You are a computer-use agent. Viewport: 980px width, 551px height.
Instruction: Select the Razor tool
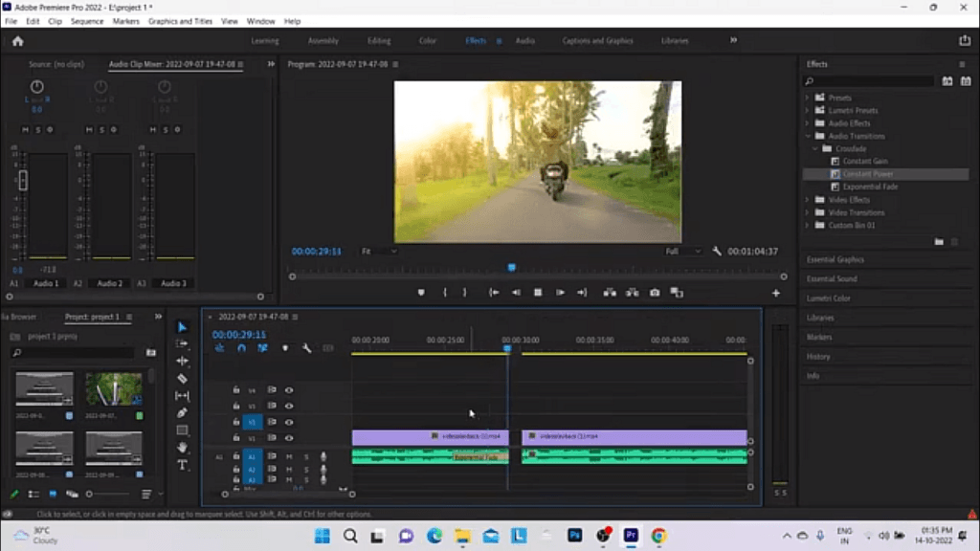[x=182, y=379]
